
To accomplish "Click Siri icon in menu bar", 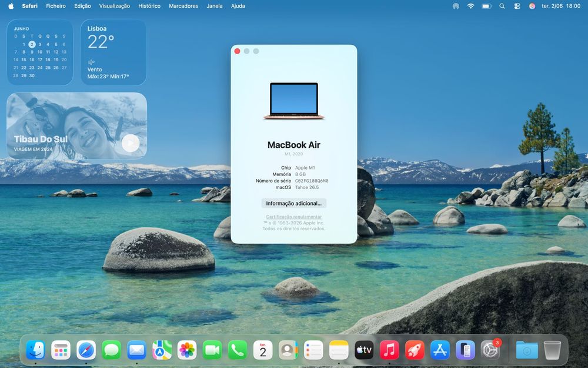I will (x=532, y=6).
